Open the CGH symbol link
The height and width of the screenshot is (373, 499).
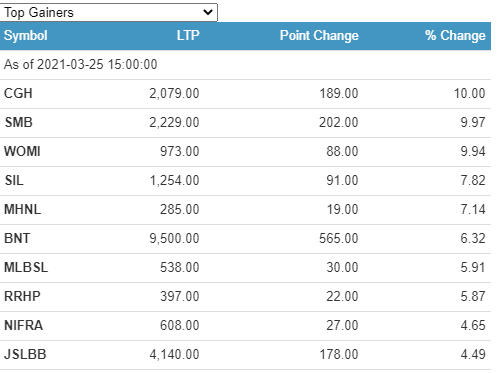click(18, 93)
